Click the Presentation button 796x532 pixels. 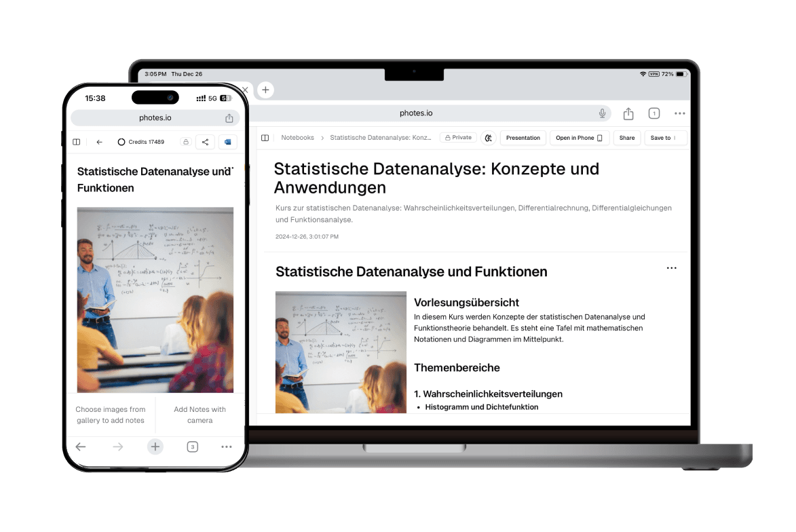tap(523, 138)
